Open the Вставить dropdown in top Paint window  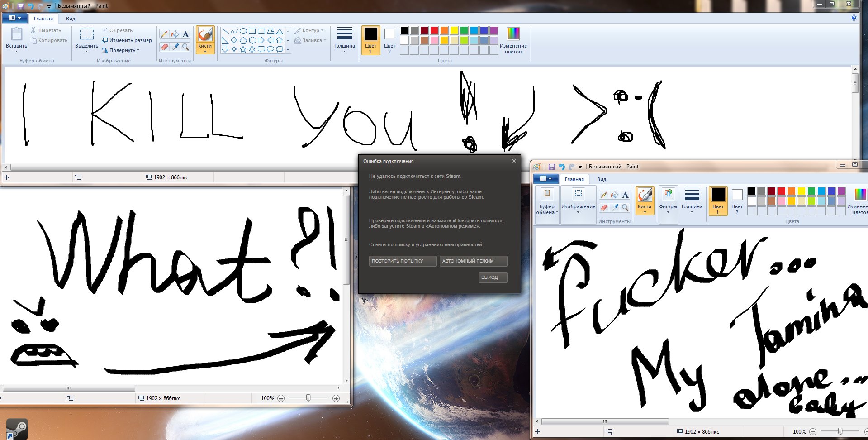click(17, 48)
